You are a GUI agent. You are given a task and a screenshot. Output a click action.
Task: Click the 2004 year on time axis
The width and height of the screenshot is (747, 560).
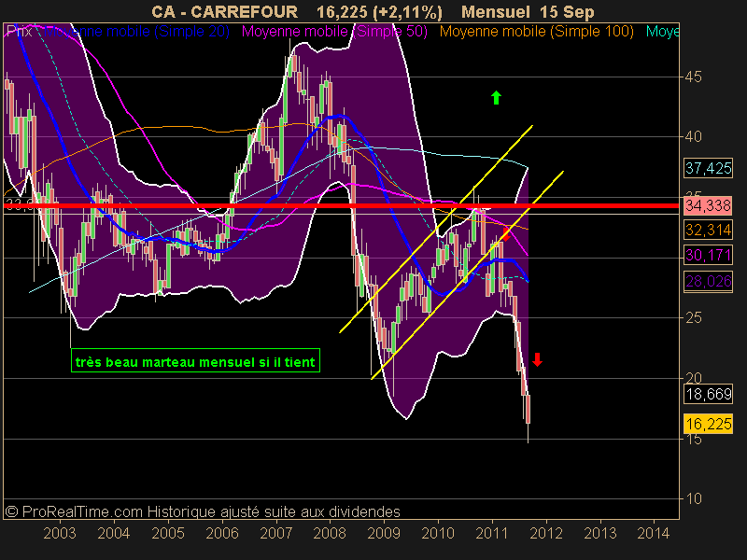pos(113,533)
